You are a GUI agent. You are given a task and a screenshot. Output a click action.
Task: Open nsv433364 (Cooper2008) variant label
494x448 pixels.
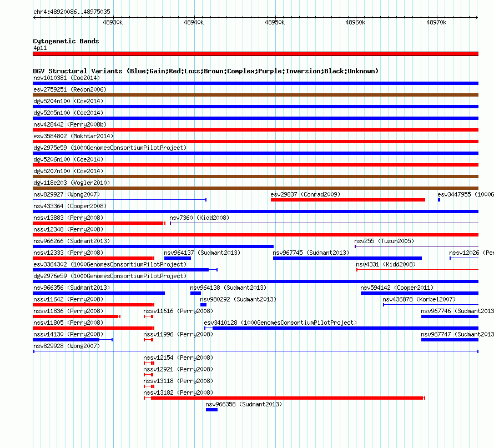pyautogui.click(x=70, y=206)
